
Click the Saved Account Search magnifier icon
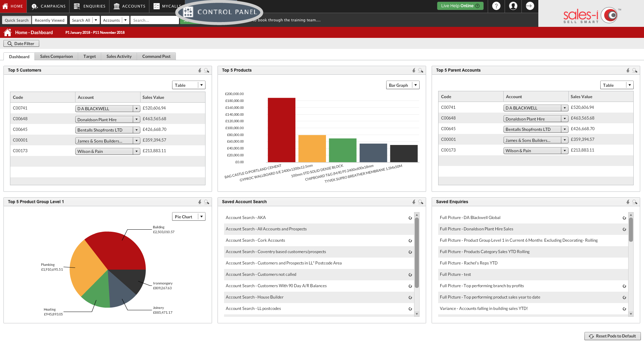click(x=421, y=202)
